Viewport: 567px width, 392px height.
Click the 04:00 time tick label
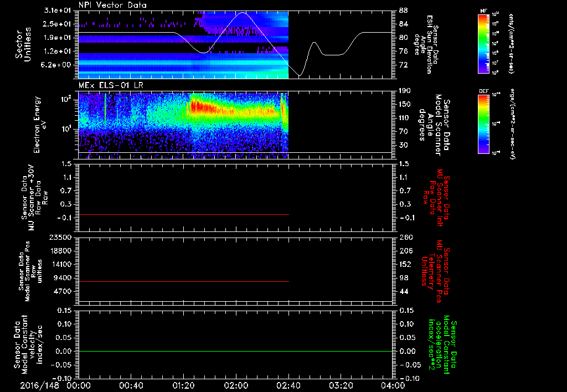coord(393,385)
